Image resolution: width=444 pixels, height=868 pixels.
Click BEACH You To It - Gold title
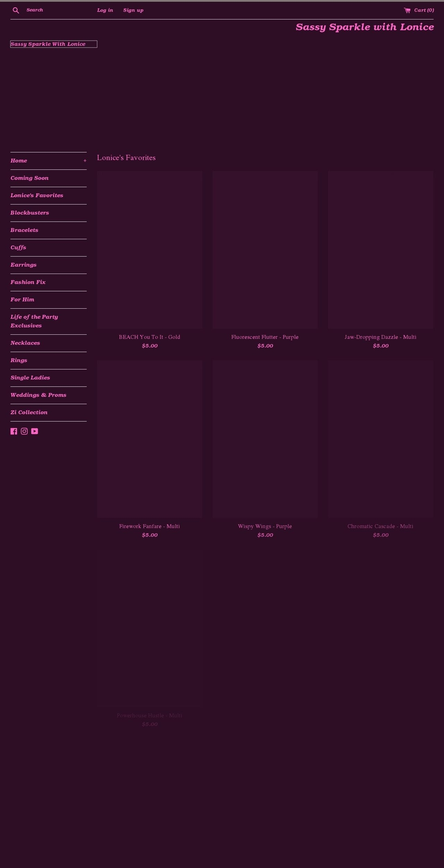(x=149, y=337)
